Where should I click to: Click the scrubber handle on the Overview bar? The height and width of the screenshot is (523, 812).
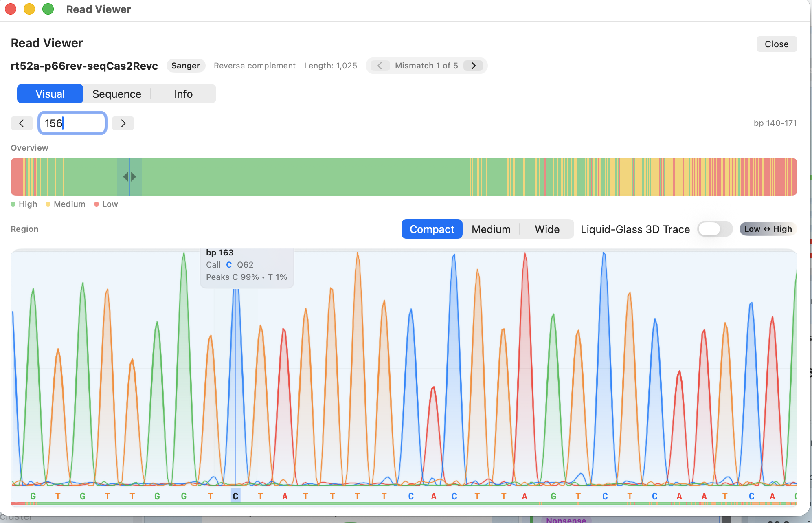[129, 176]
